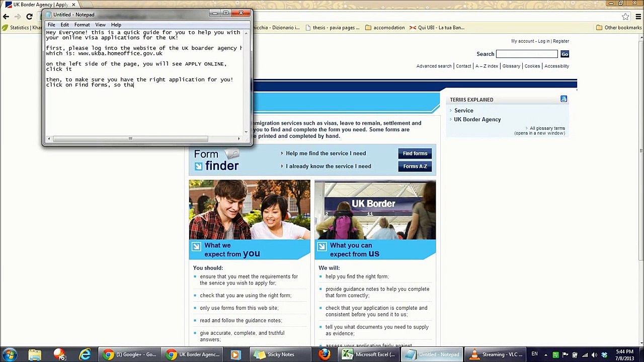Open the Contact link
The image size is (644, 362).
coord(463,66)
